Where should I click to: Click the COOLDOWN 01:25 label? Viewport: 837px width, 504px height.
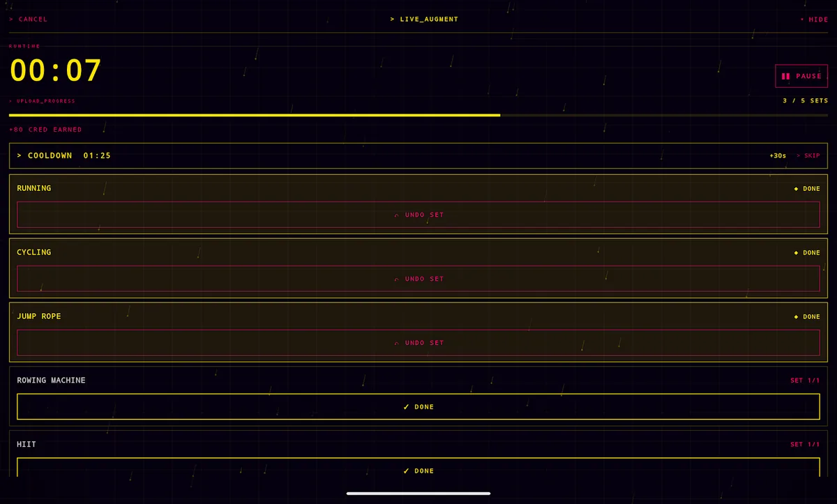pyautogui.click(x=64, y=155)
